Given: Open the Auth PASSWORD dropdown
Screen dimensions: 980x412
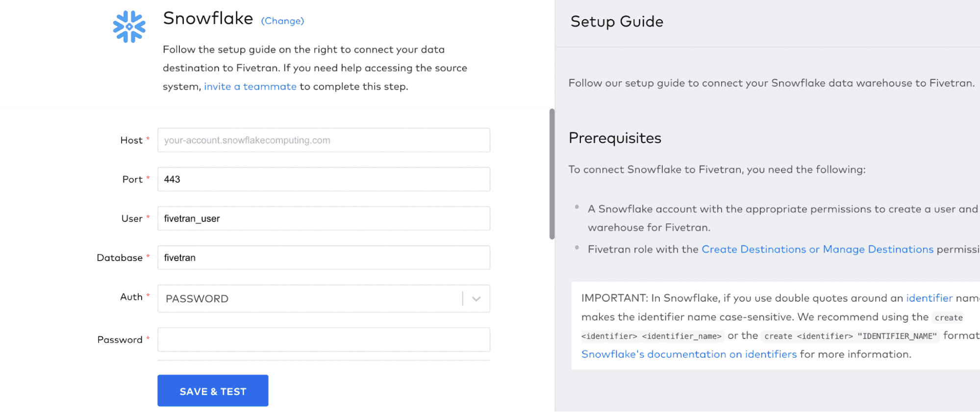Looking at the screenshot, I should pos(309,299).
